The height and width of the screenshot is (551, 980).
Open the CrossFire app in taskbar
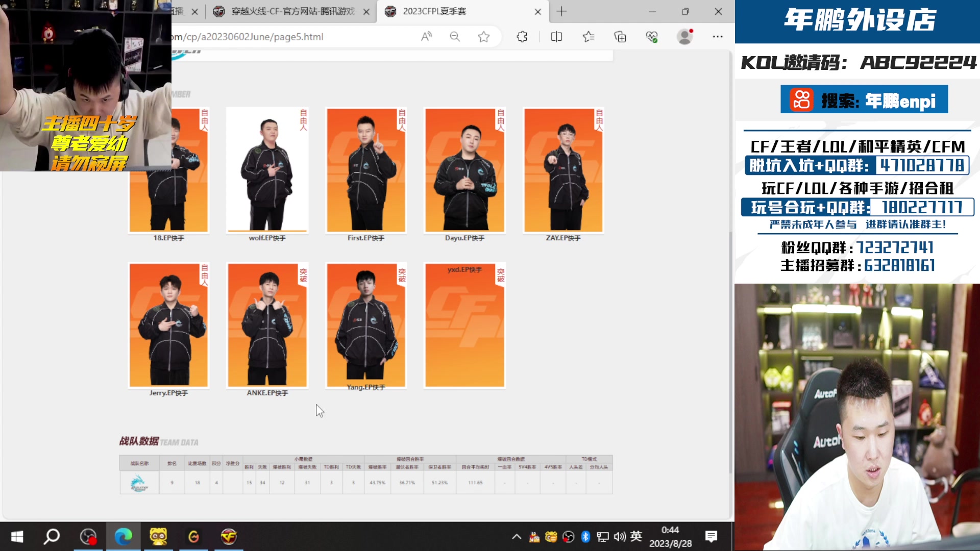click(x=229, y=537)
